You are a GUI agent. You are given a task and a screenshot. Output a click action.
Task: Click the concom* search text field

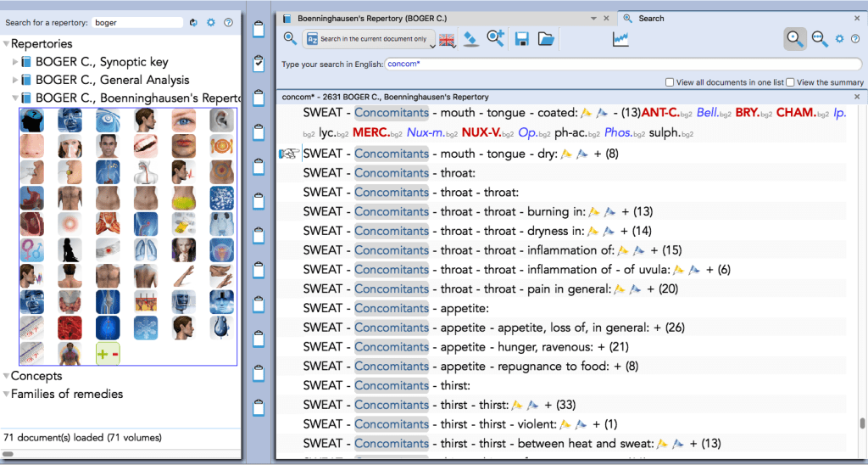coord(623,64)
